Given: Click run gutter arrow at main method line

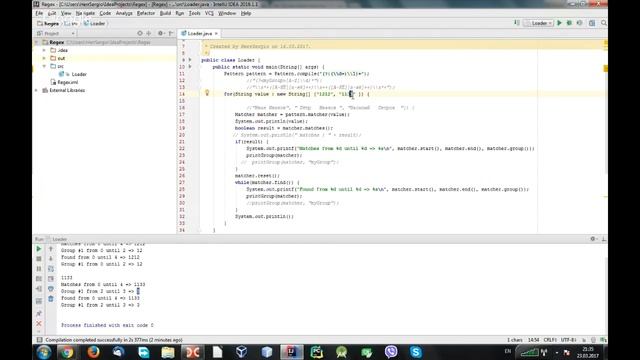Looking at the screenshot, I should [190, 67].
